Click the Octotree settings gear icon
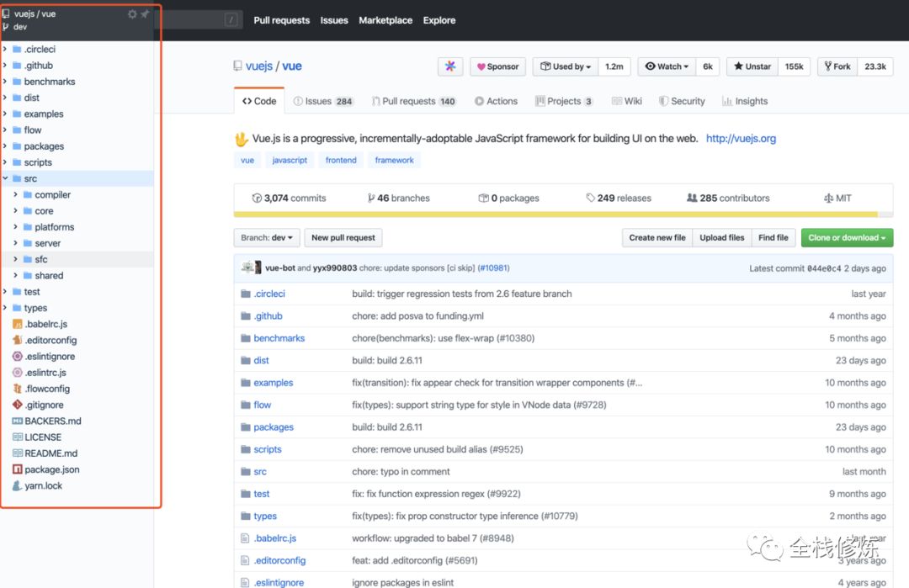The height and width of the screenshot is (588, 909). point(132,14)
